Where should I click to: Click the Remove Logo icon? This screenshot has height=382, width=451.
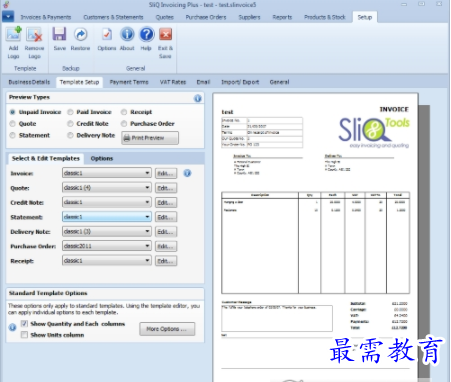[34, 34]
